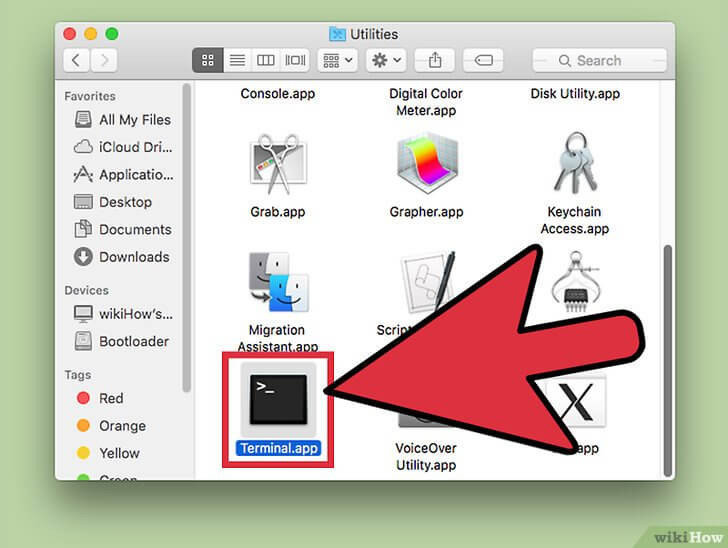The image size is (728, 548).
Task: Click the Orange tag color dot
Action: coord(84,426)
